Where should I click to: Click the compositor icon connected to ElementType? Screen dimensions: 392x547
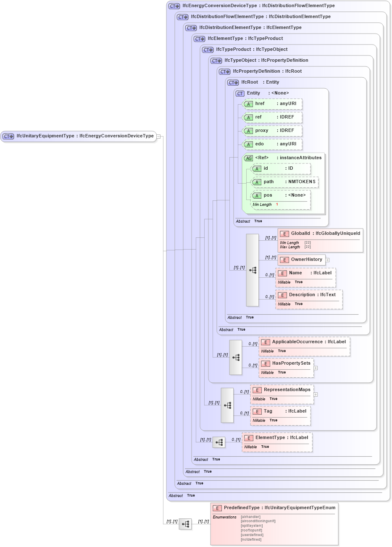tap(219, 442)
